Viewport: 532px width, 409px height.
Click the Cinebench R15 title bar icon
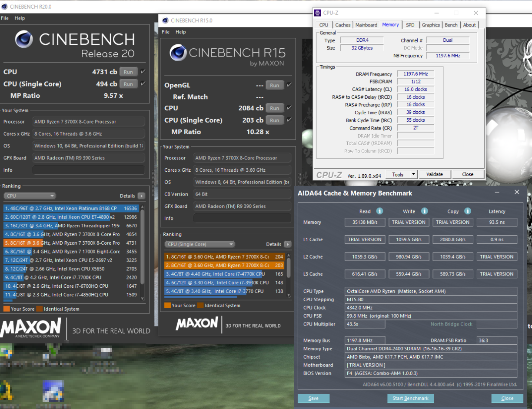click(165, 20)
